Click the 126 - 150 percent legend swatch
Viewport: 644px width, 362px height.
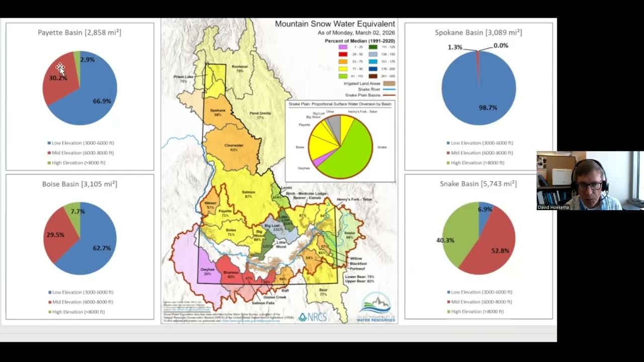(373, 54)
